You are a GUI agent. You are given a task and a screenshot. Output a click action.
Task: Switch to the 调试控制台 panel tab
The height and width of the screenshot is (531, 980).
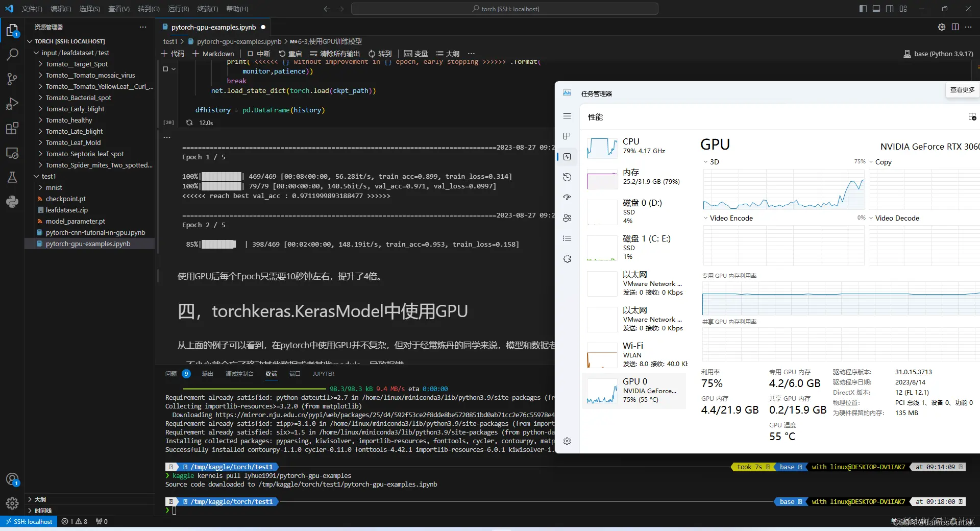(239, 374)
